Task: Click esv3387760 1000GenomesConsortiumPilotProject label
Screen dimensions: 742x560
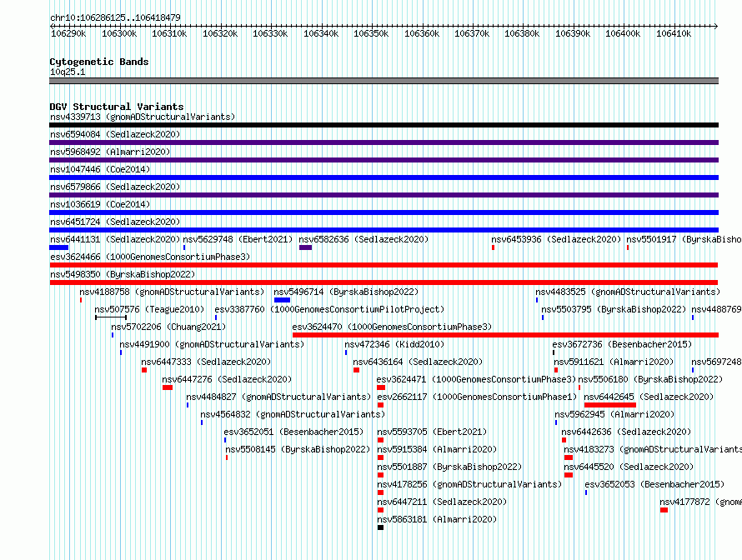Action: [x=329, y=309]
